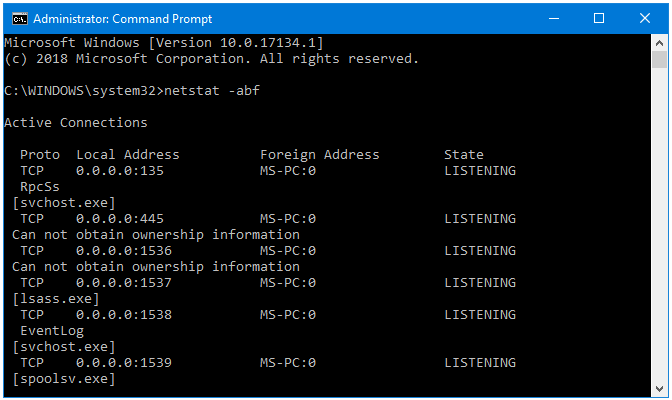Click the State column header

pos(464,154)
